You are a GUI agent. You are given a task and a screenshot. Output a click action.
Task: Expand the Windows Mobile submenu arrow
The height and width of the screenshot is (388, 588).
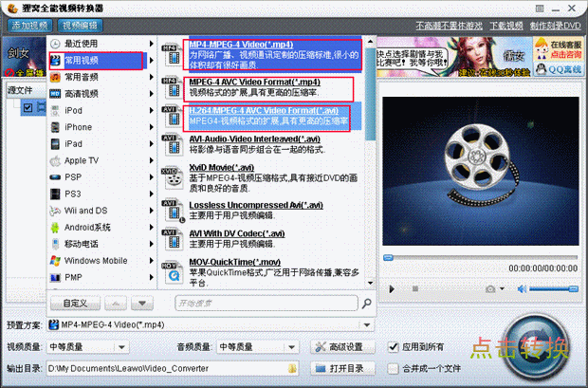[x=151, y=261]
